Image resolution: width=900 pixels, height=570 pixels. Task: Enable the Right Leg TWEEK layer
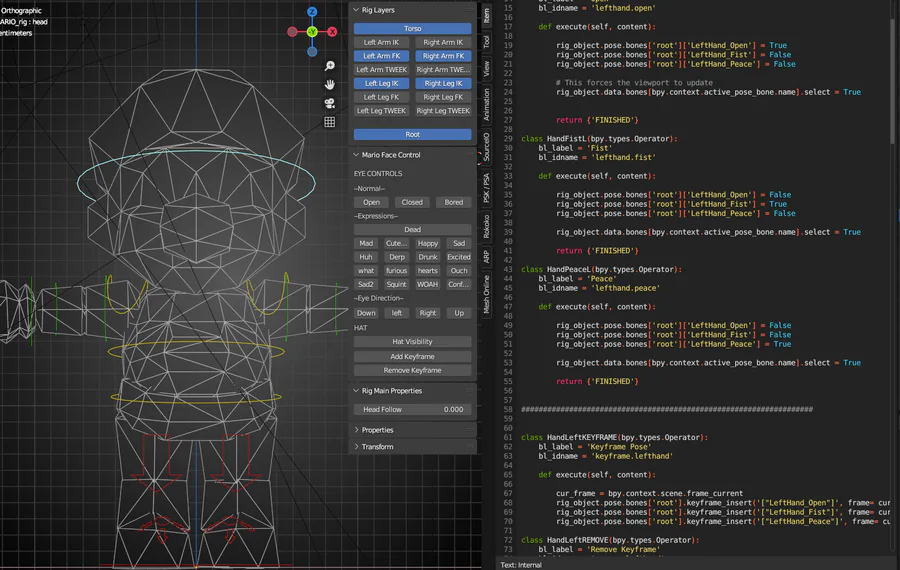[x=443, y=111]
